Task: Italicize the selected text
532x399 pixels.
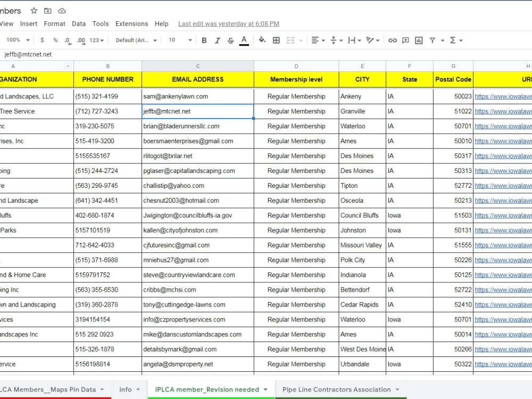Action: 217,40
